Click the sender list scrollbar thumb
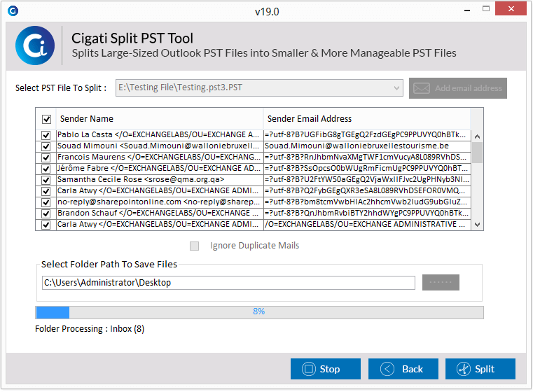This screenshot has width=533, height=392. click(477, 153)
